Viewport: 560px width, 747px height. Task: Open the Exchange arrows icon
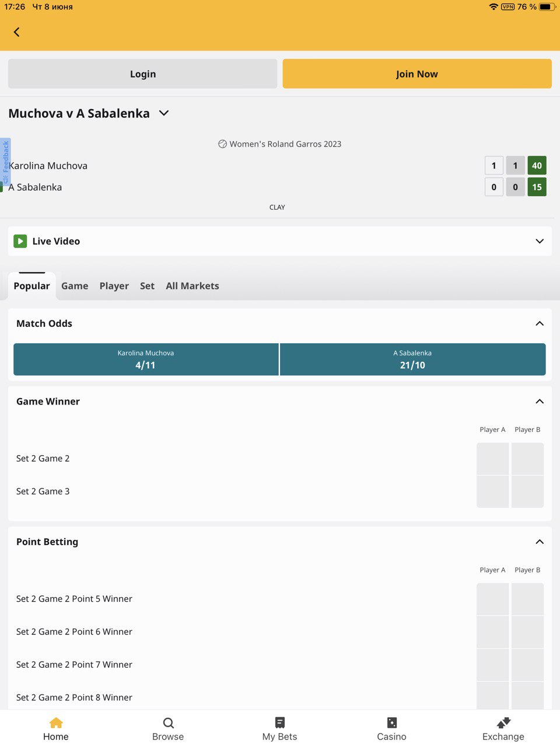coord(503,722)
